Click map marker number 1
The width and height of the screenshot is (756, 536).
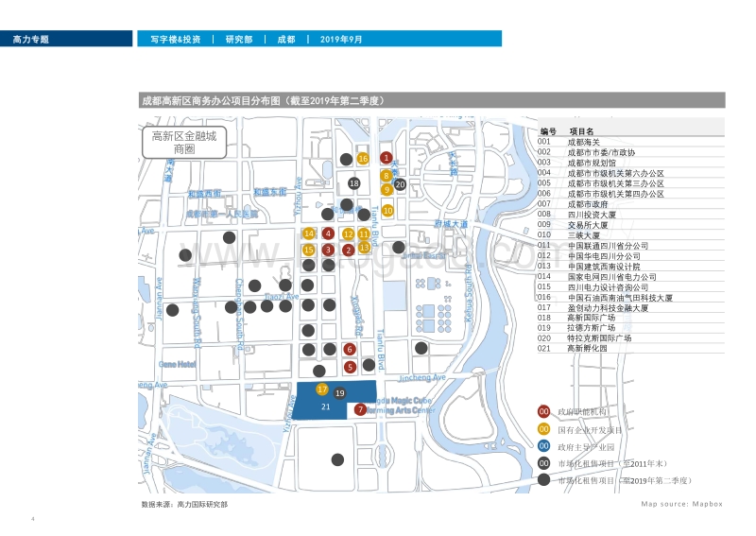coord(386,158)
